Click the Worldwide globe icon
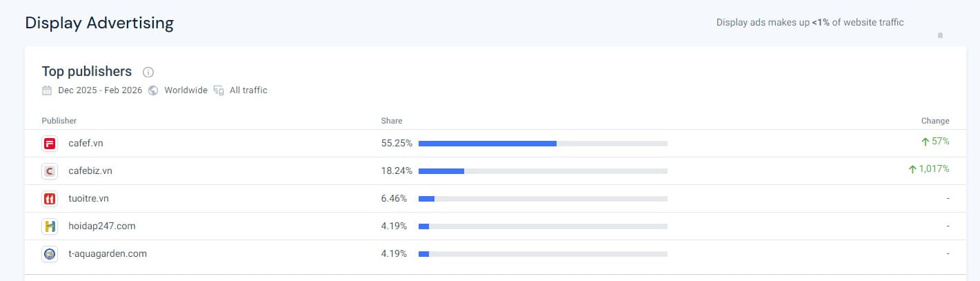Viewport: 980px width, 281px height. pyautogui.click(x=153, y=90)
